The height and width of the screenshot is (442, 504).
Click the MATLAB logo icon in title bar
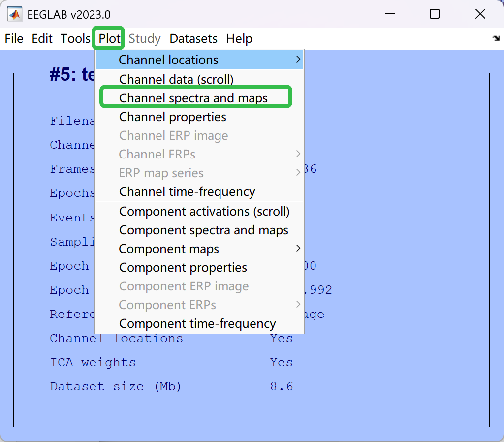(x=15, y=14)
